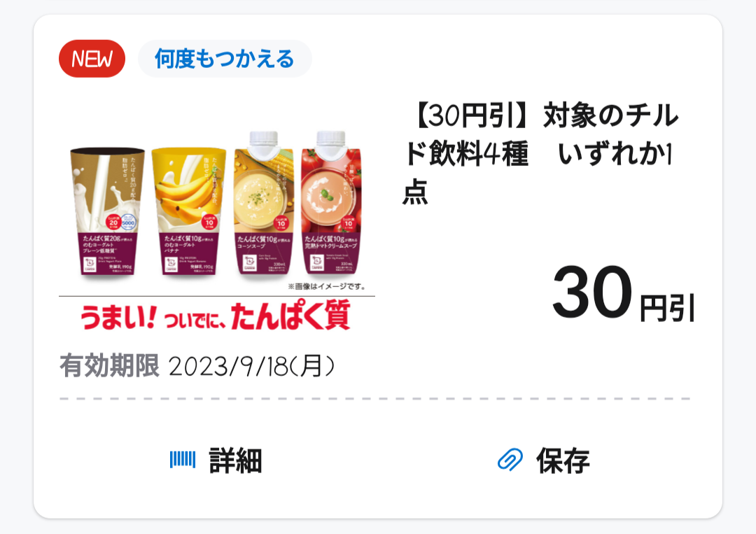Select the 何度もつかえる tag
This screenshot has width=756, height=534.
click(x=225, y=59)
